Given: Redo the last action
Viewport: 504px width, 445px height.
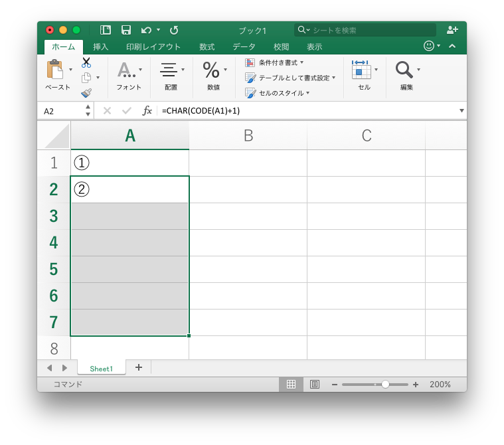Looking at the screenshot, I should click(174, 31).
